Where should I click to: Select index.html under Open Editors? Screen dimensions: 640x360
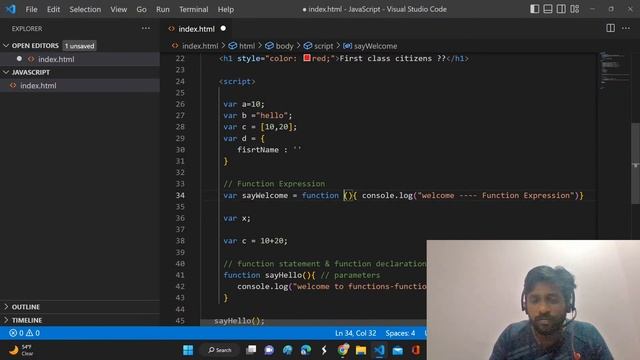coord(56,59)
